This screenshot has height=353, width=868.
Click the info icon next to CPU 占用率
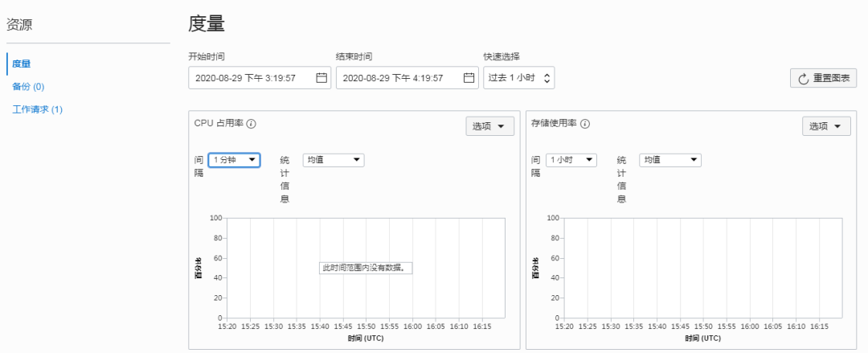click(x=252, y=124)
